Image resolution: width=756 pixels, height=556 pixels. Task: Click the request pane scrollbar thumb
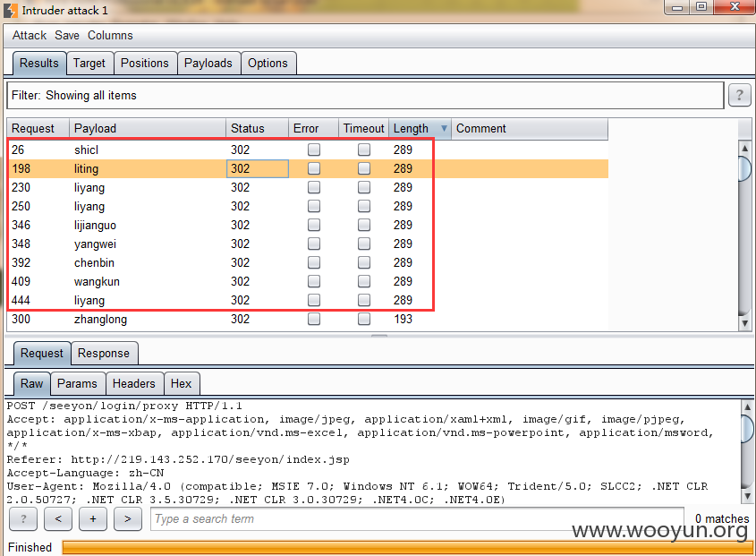747,429
